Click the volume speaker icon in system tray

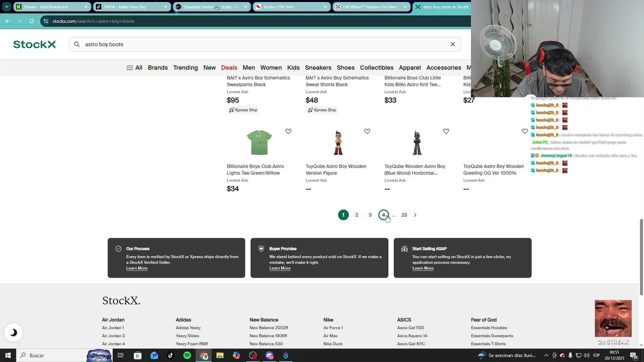coord(587,355)
